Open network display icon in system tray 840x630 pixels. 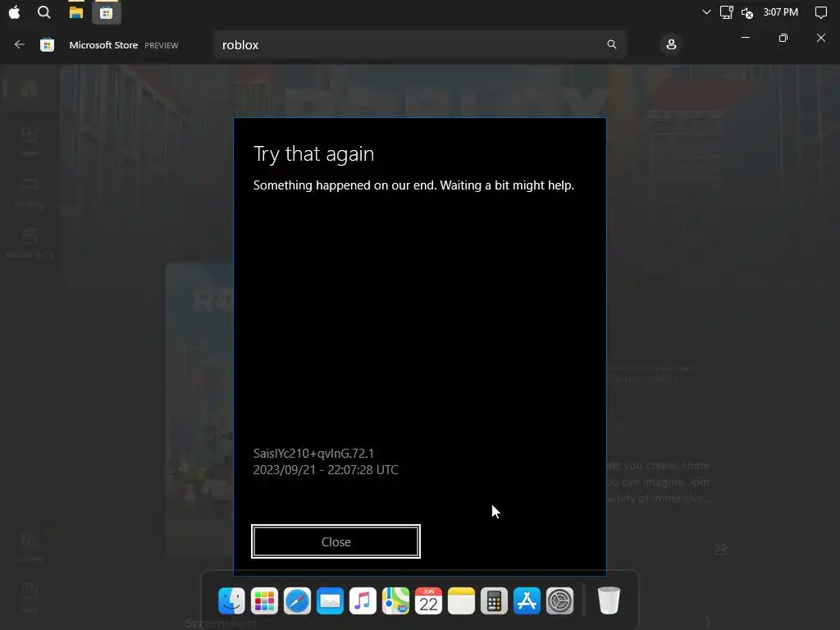[727, 12]
